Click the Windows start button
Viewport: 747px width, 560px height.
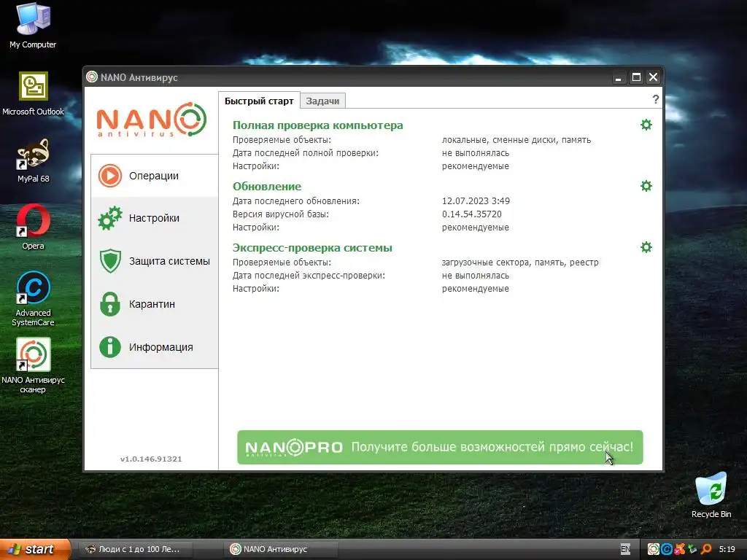[x=35, y=549]
